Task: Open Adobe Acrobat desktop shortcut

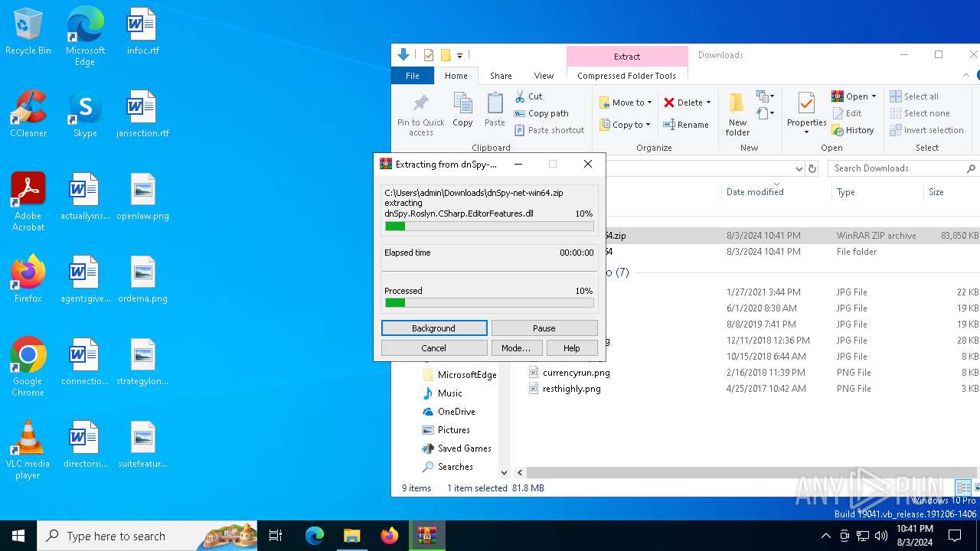Action: (x=28, y=202)
